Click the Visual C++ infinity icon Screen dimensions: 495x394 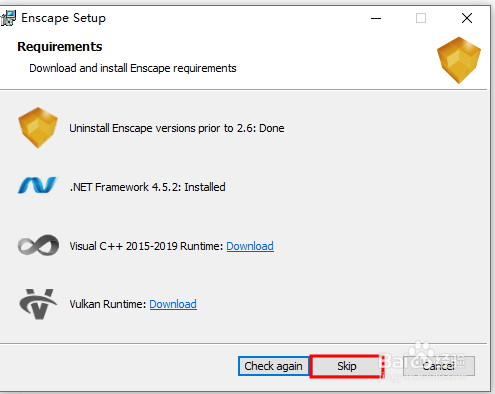[x=38, y=245]
